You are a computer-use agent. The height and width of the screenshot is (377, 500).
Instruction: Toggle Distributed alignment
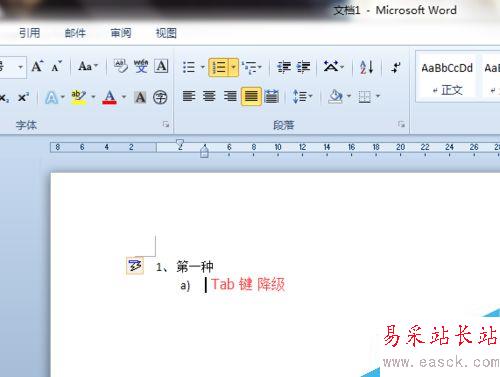[x=272, y=96]
